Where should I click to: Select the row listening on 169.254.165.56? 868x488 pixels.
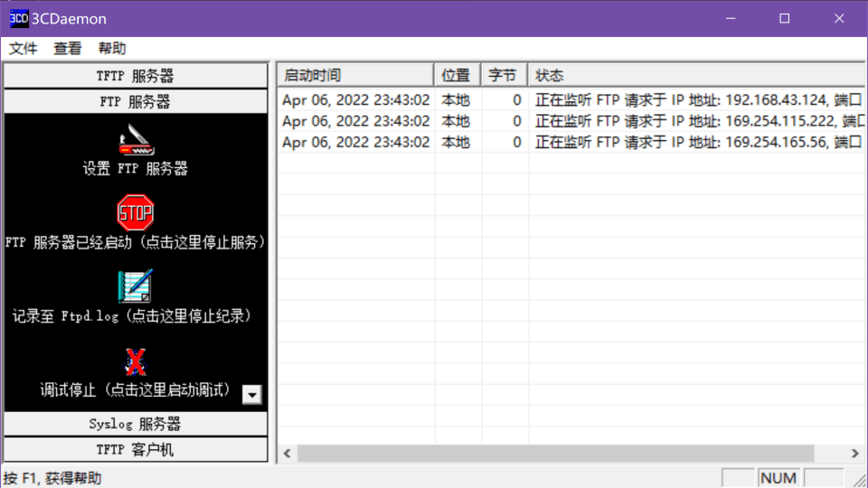[571, 142]
